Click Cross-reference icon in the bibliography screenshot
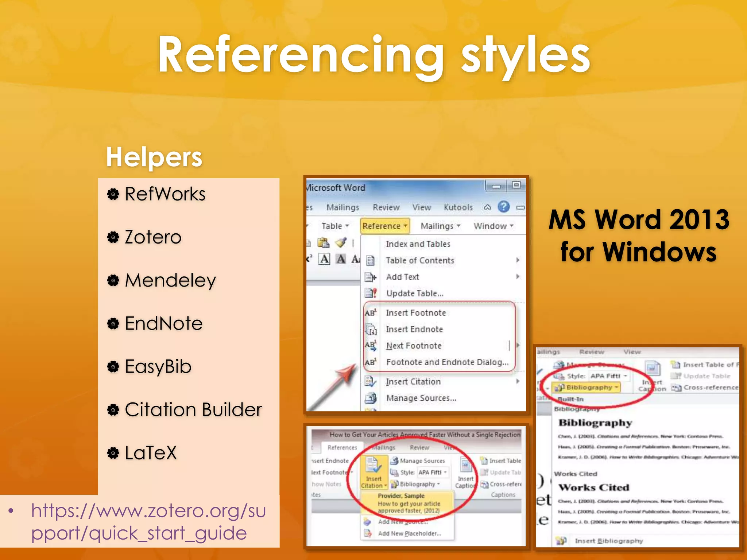Viewport: 747px width, 560px height. point(677,388)
